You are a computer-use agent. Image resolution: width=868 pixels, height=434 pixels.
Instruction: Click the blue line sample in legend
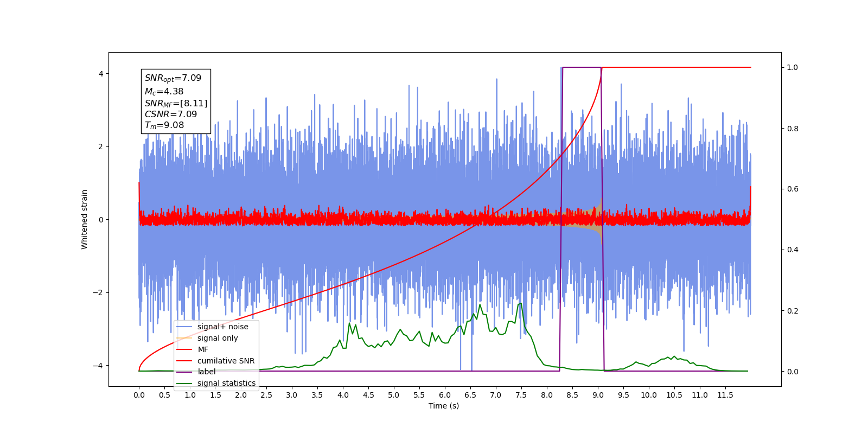(x=184, y=327)
